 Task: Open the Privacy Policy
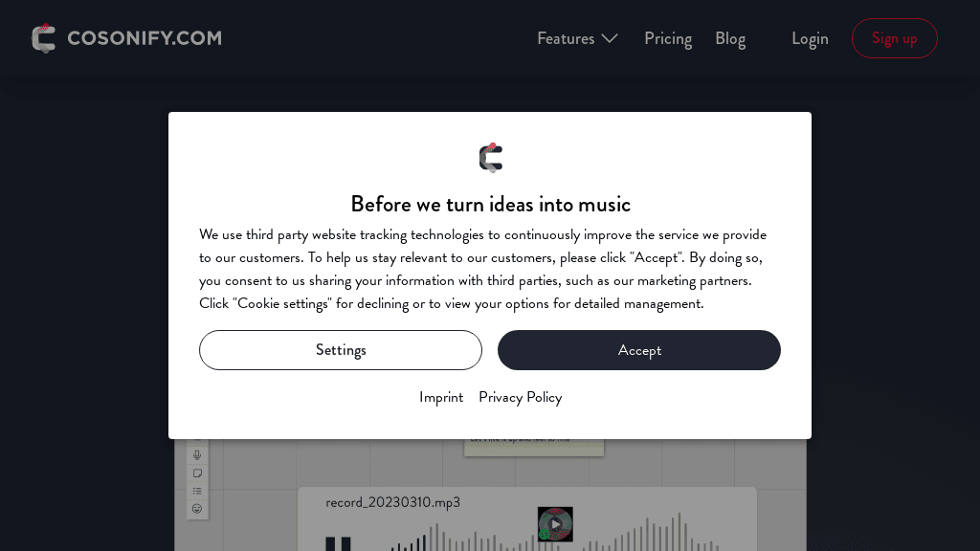(520, 397)
